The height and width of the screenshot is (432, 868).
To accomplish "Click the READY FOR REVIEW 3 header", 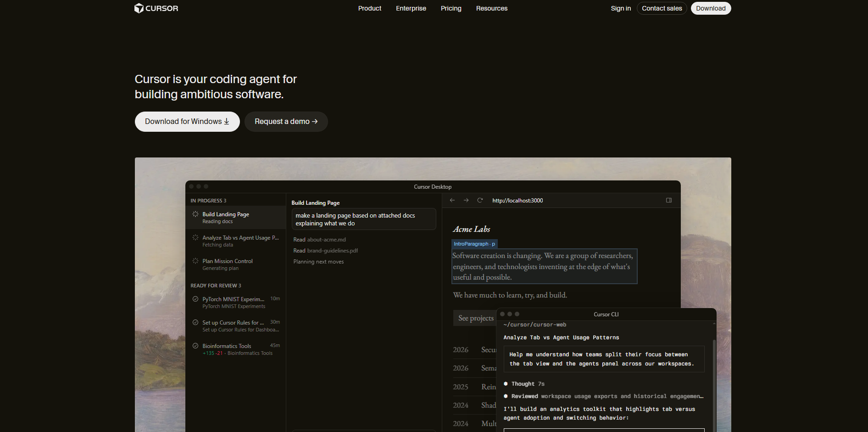I will (216, 286).
